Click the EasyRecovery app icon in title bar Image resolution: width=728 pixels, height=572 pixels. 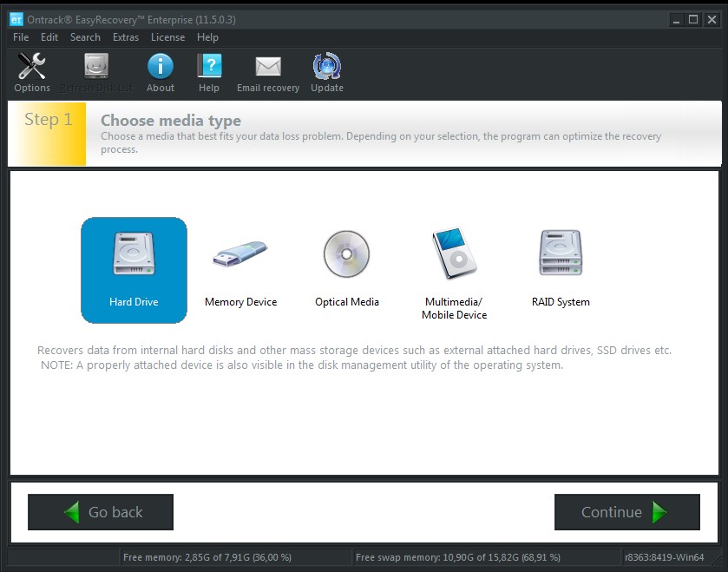(x=16, y=19)
